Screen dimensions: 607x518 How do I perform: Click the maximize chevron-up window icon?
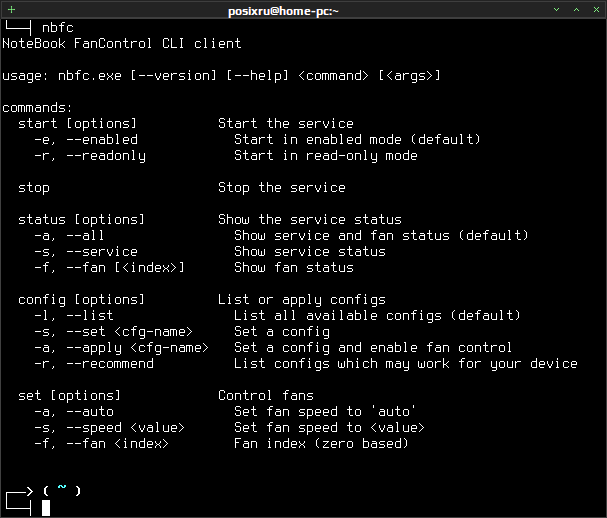point(576,10)
